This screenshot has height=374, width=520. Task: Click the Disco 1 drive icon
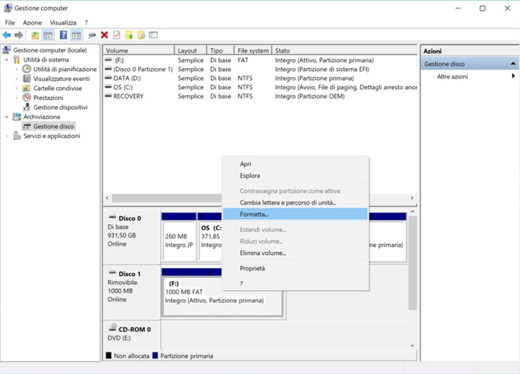(x=112, y=273)
